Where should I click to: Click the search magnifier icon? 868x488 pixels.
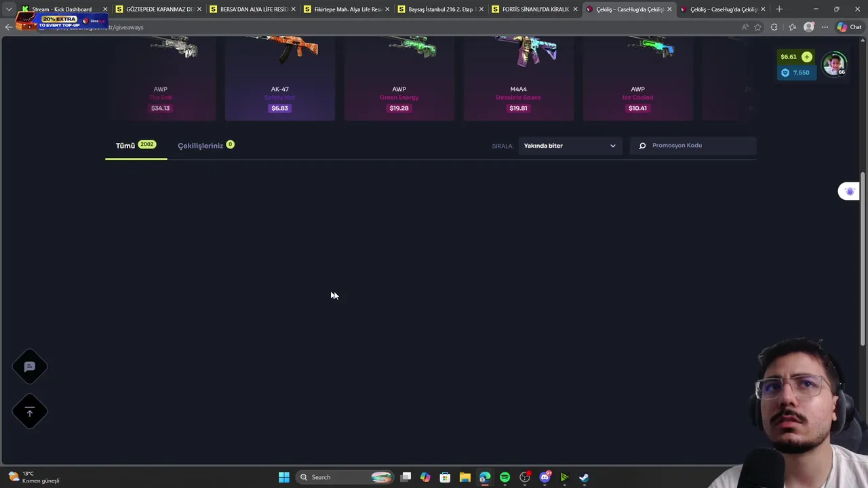tap(642, 146)
